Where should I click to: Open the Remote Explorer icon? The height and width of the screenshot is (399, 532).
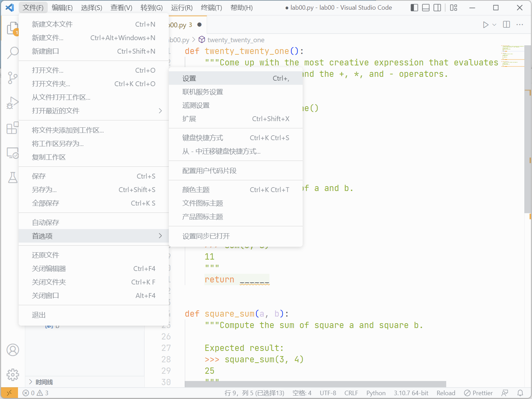click(x=12, y=153)
